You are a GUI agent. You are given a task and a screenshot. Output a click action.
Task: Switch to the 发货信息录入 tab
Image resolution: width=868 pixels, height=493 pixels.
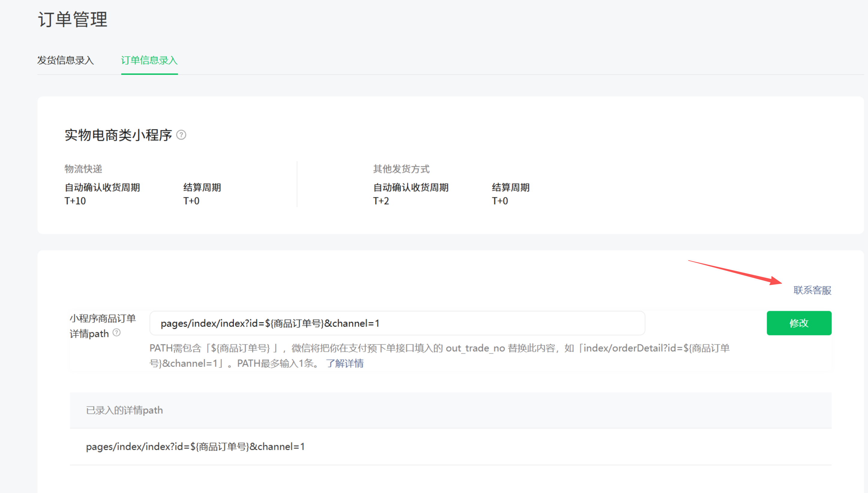pos(65,60)
